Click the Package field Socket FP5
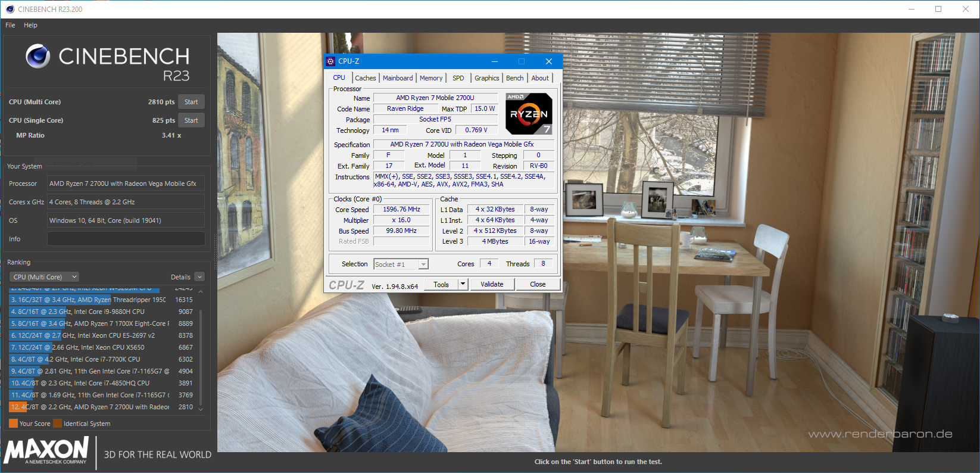The height and width of the screenshot is (473, 980). point(435,119)
